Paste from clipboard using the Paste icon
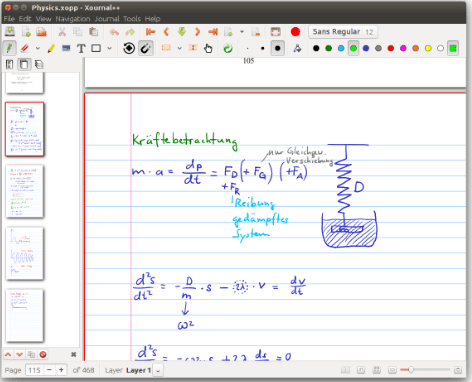This screenshot has height=382, width=472. pyautogui.click(x=93, y=32)
